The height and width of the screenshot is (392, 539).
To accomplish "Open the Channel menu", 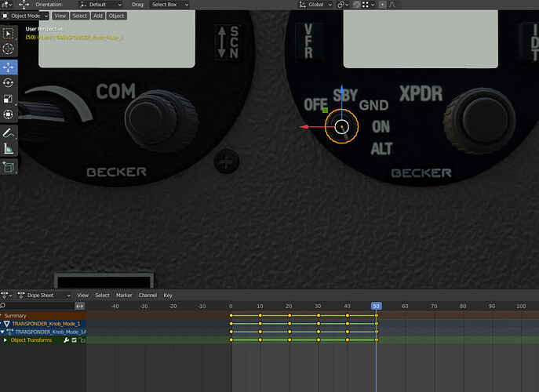I will [147, 295].
